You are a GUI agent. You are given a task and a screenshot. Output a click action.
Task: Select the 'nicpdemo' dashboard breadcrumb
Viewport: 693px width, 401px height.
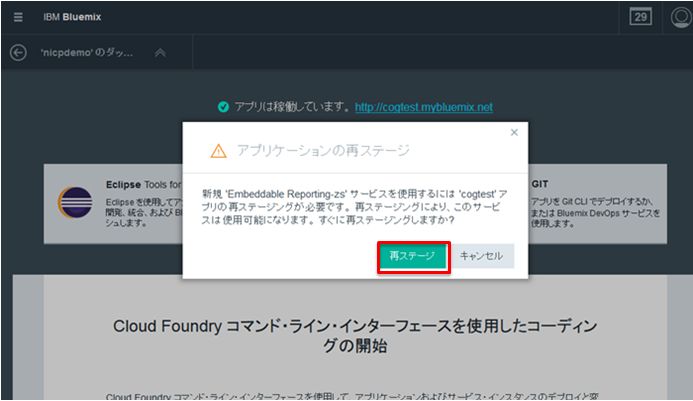point(84,53)
